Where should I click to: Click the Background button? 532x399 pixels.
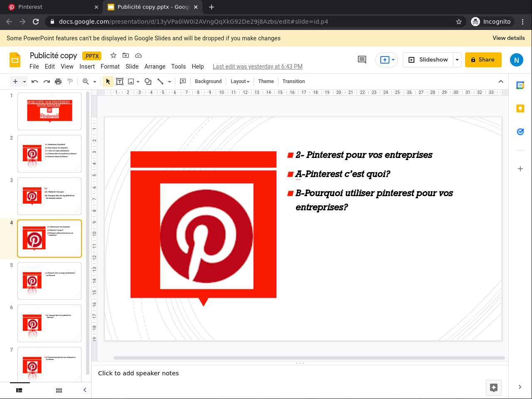point(208,81)
